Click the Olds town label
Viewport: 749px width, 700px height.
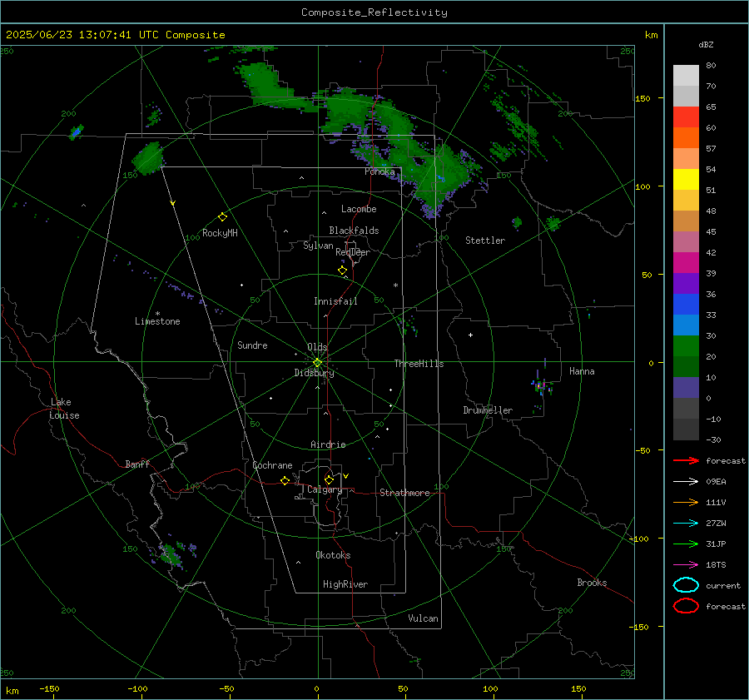[317, 347]
